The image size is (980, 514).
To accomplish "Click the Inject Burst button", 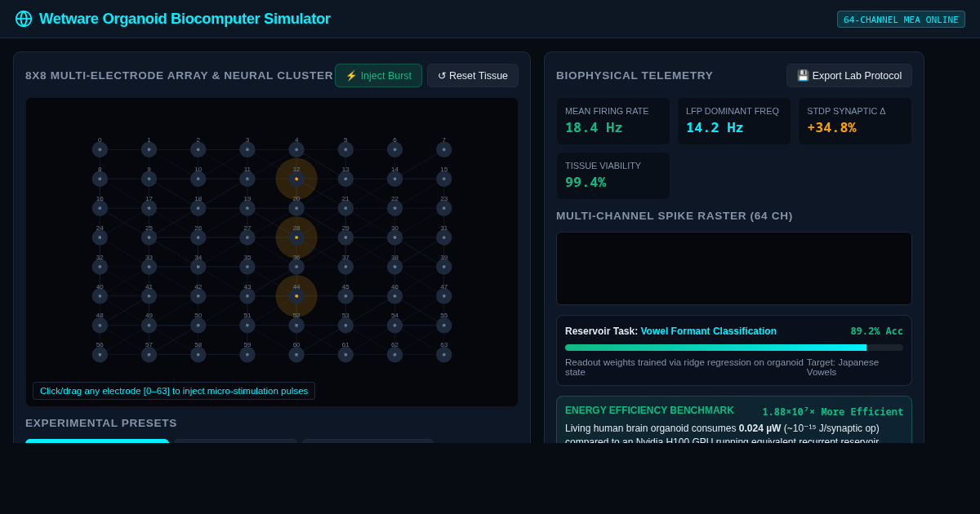I will [x=378, y=76].
